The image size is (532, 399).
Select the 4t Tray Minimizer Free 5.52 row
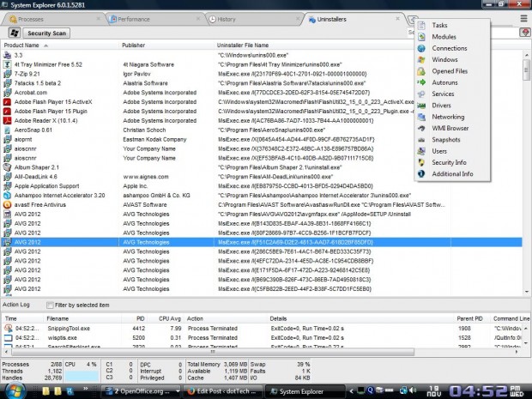261,64
